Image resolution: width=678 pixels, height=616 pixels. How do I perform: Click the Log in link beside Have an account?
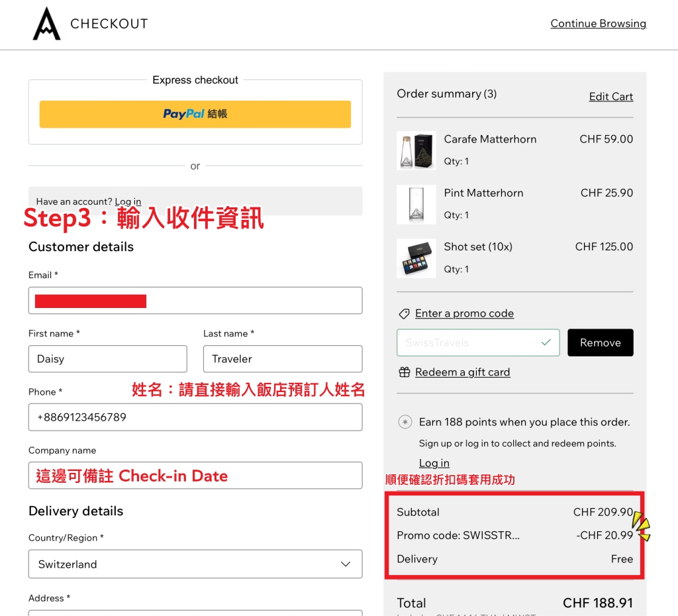tap(128, 201)
